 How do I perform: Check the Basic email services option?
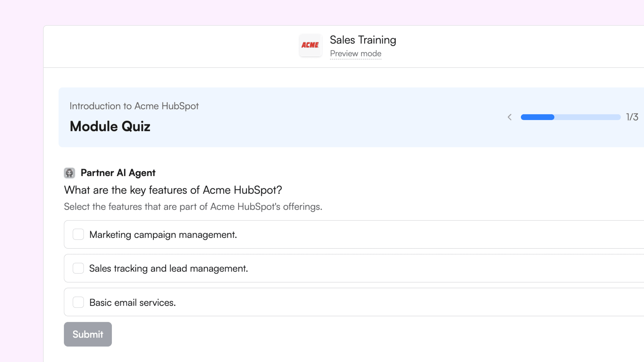pyautogui.click(x=78, y=302)
